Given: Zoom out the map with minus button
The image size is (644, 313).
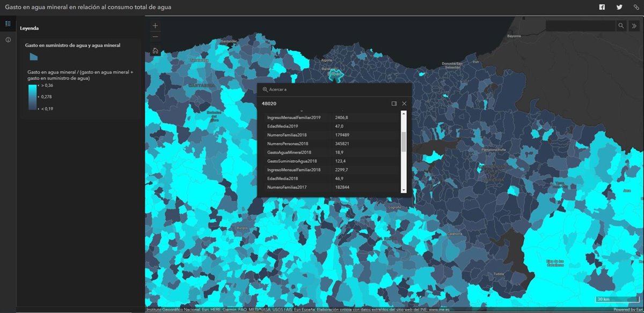Looking at the screenshot, I should [155, 37].
